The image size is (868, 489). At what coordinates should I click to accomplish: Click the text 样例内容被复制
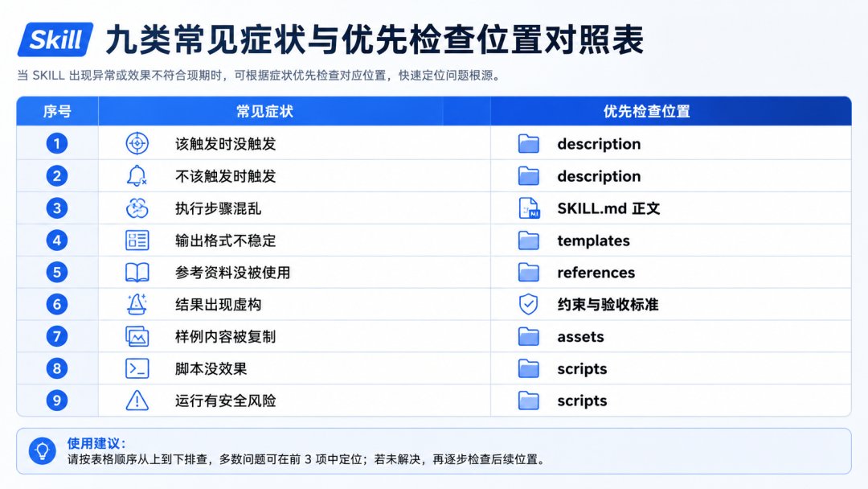[x=225, y=337]
